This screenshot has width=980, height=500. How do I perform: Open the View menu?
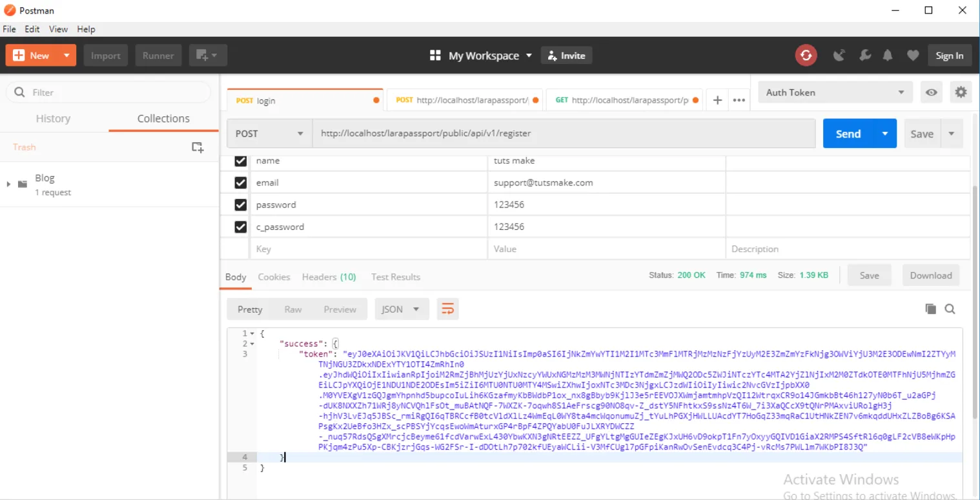(58, 29)
